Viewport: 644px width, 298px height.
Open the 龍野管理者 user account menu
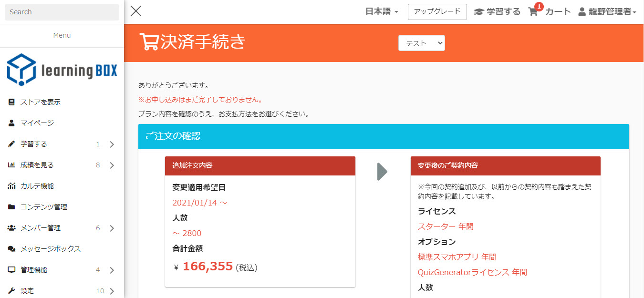[607, 12]
